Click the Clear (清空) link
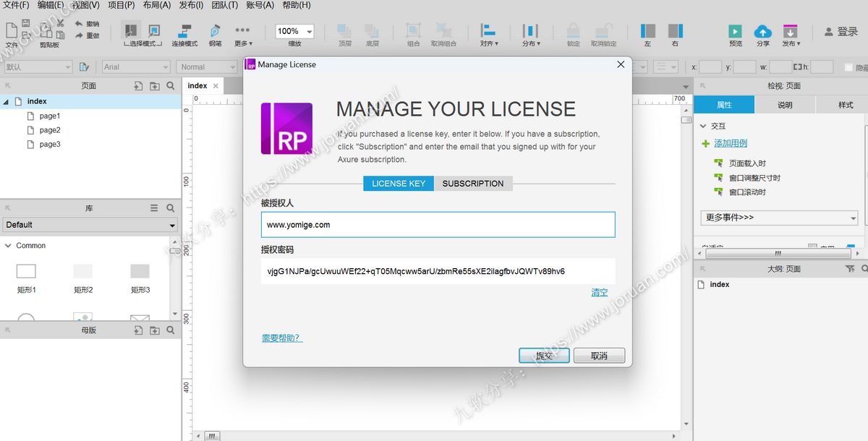Viewport: 868px width, 441px height. coord(599,293)
